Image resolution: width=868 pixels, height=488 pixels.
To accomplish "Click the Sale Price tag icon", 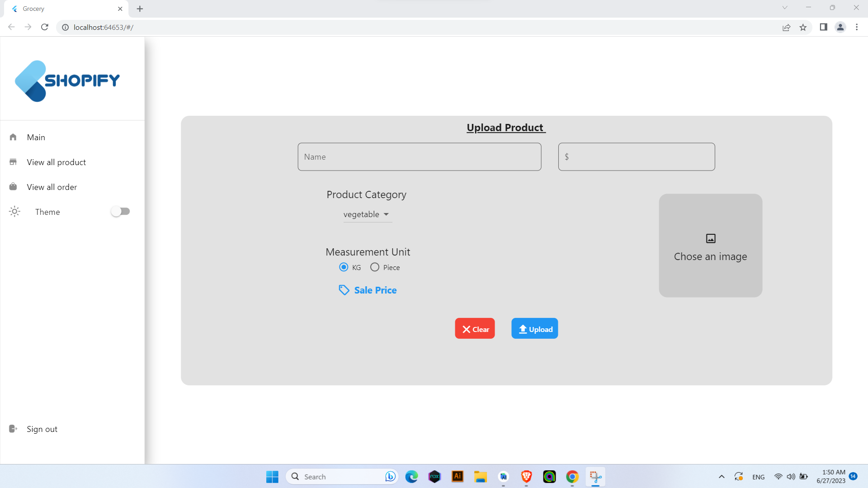I will 344,290.
